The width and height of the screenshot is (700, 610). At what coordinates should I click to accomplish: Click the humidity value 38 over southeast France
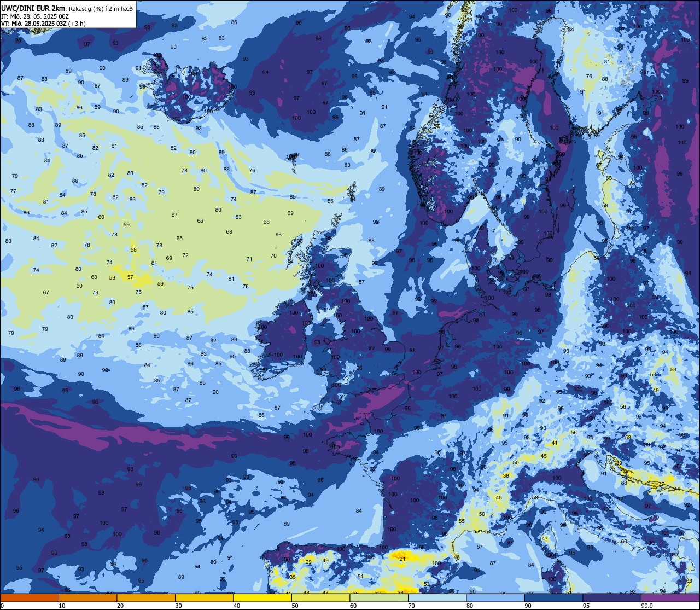click(506, 475)
